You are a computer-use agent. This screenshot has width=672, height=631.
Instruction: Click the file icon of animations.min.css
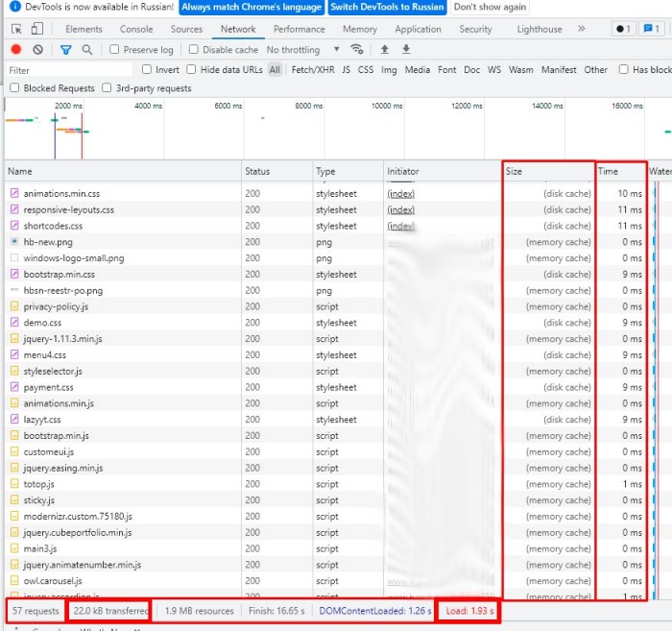point(14,193)
